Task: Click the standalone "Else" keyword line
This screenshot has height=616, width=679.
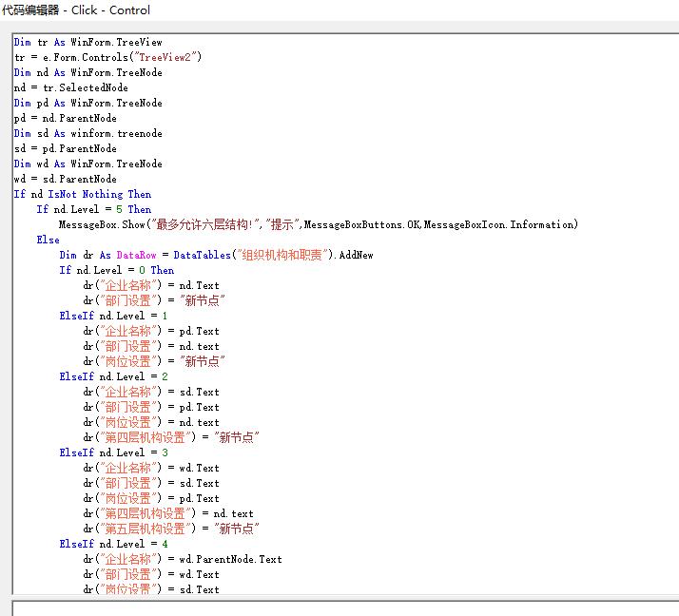Action: click(x=48, y=240)
